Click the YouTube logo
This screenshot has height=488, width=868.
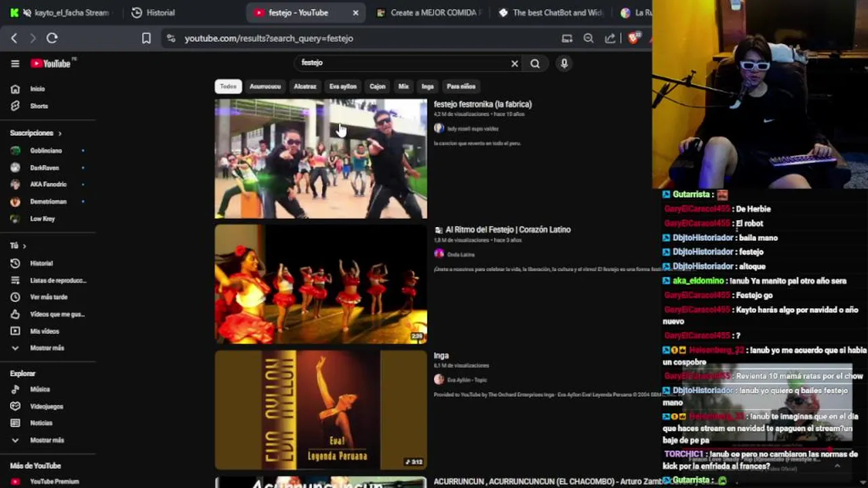50,64
